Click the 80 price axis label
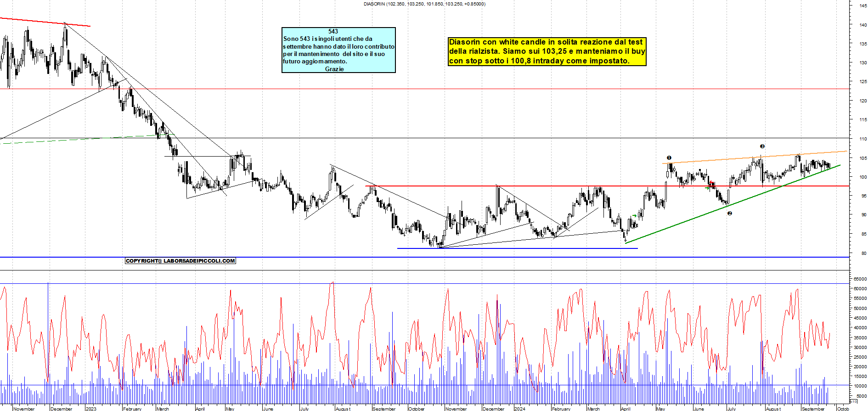868x411 pixels. [x=864, y=253]
